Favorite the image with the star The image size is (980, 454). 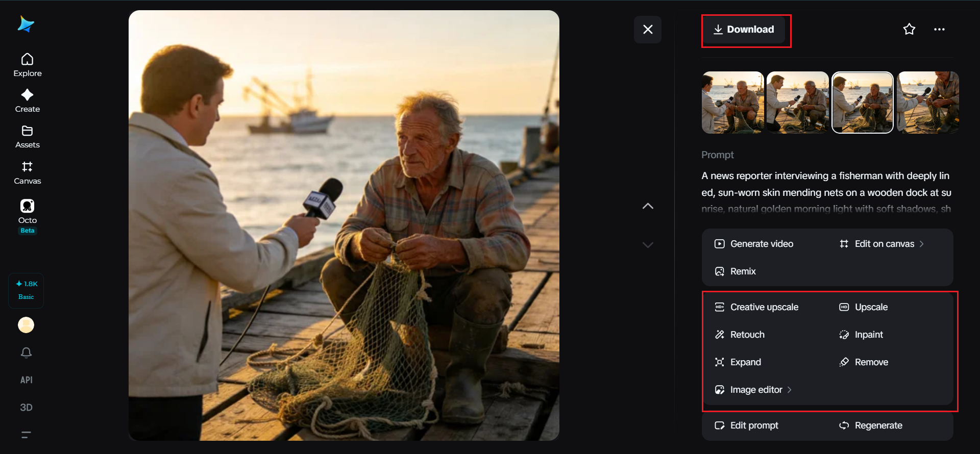pos(909,29)
